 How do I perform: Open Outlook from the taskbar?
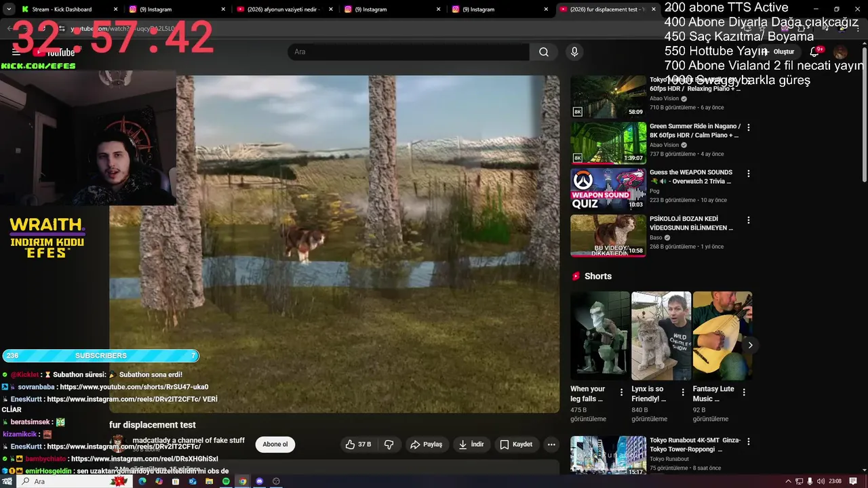(x=193, y=481)
